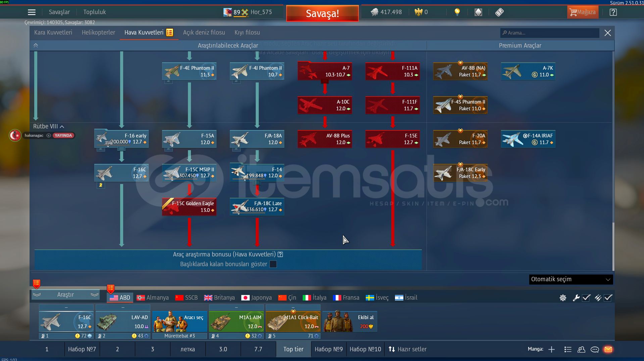Open the list icon next to Manga
The image size is (644, 361).
[x=568, y=349]
